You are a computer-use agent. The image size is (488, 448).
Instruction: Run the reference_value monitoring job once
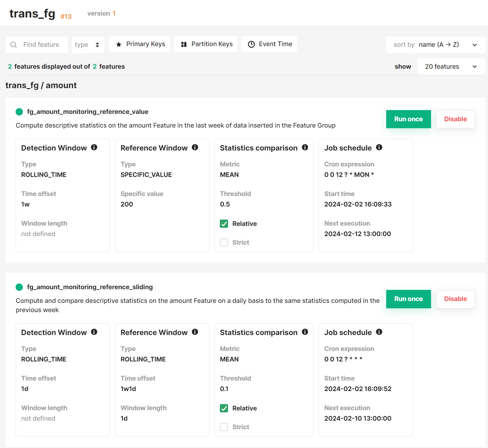(x=408, y=119)
